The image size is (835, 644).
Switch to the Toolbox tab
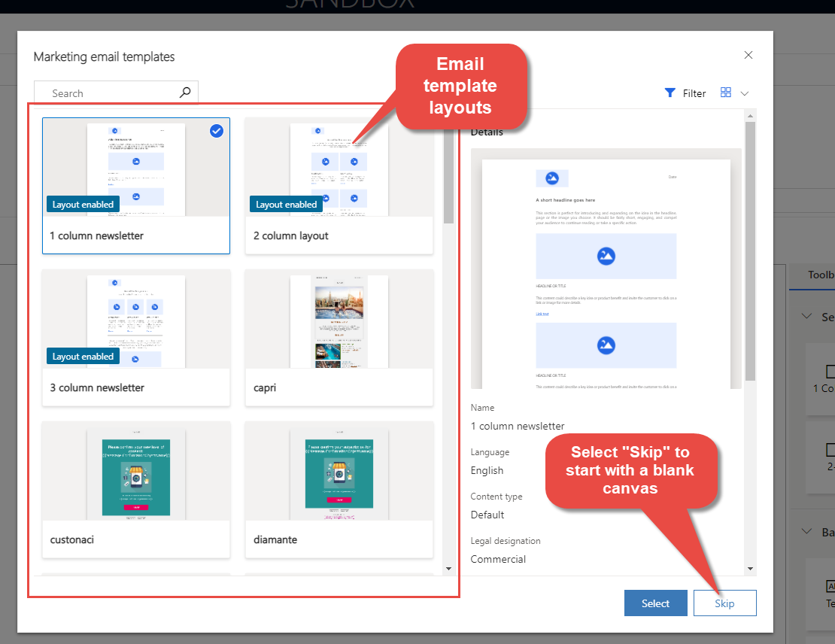(x=818, y=276)
